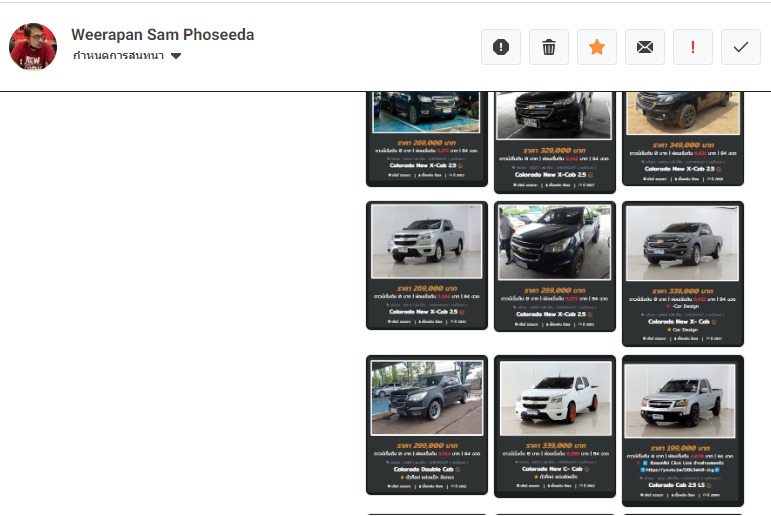Click the name Weerapan Sam Phoseeda
Image resolution: width=771 pixels, height=516 pixels.
[163, 34]
